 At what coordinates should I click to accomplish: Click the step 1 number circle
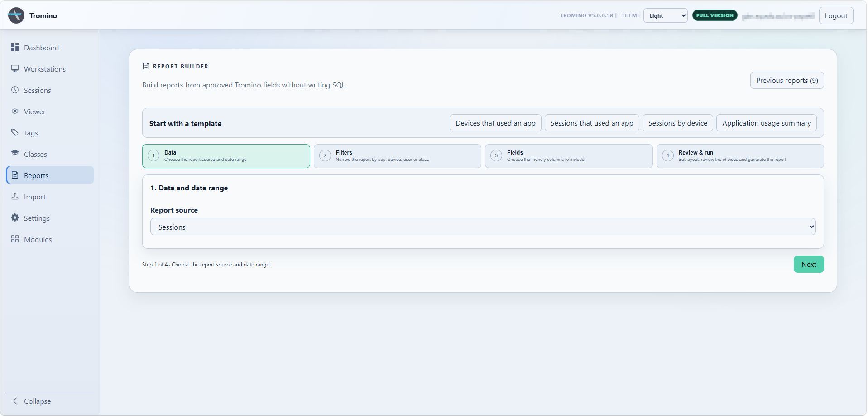(153, 156)
